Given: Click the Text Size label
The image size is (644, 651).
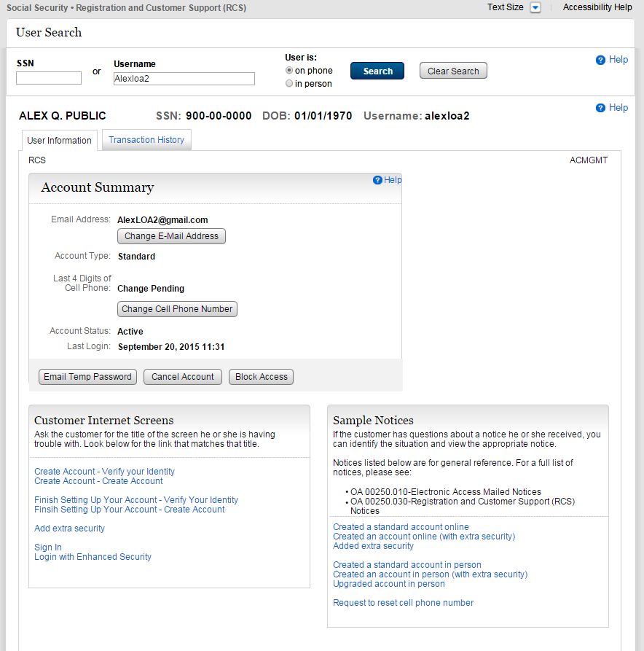Looking at the screenshot, I should [x=505, y=7].
